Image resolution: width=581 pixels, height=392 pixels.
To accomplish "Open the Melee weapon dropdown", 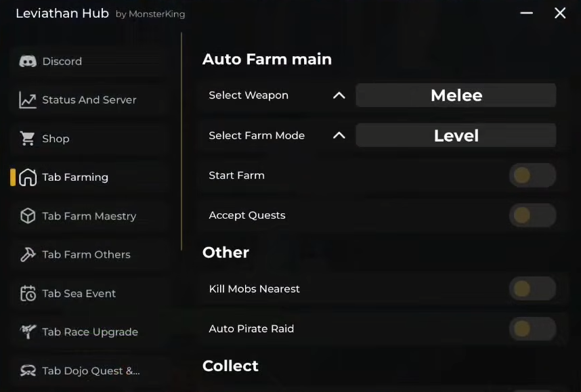I will click(456, 95).
